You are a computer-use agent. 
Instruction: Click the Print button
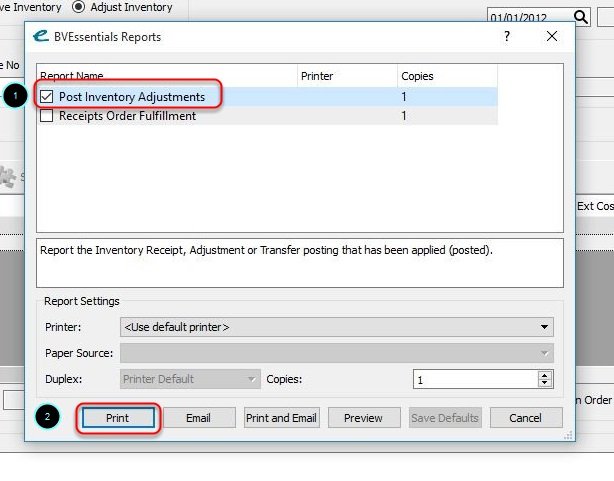point(118,418)
